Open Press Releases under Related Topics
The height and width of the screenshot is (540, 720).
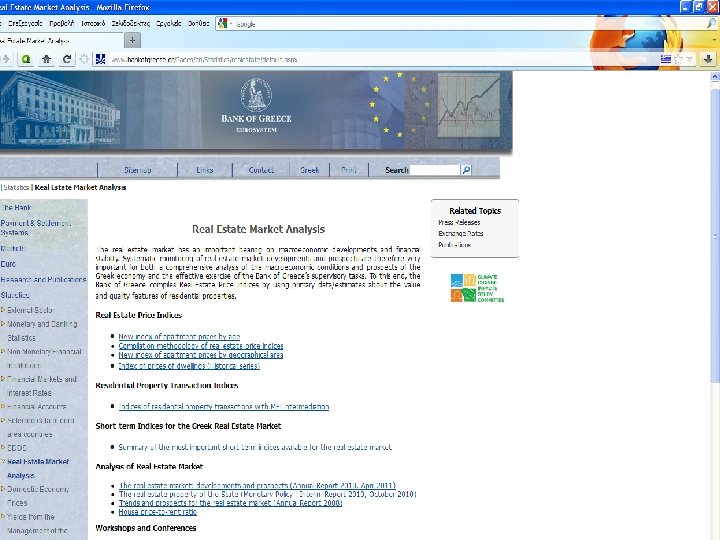(x=459, y=222)
